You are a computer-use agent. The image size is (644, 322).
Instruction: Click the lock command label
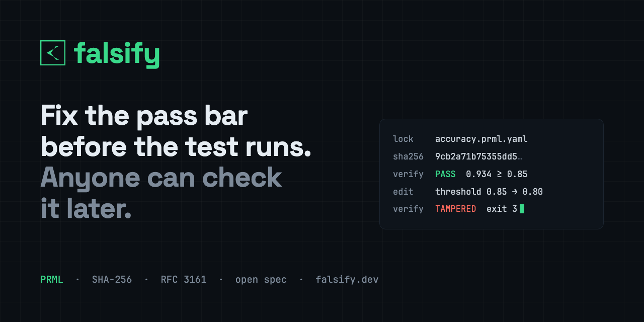(403, 139)
